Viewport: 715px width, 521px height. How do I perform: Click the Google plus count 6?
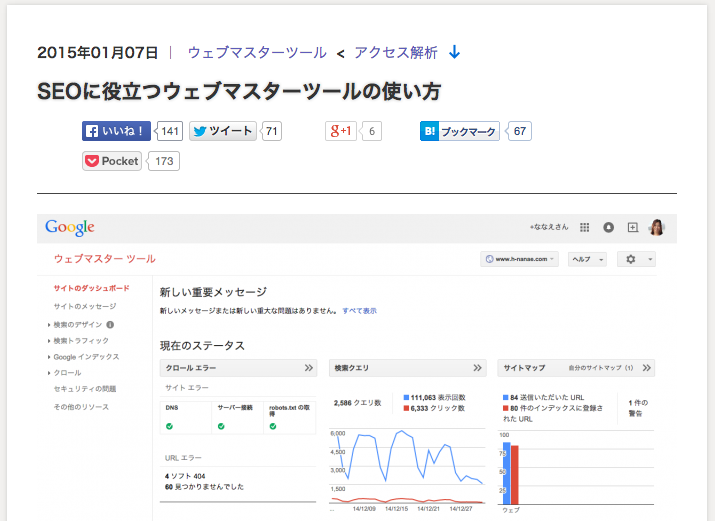point(372,131)
